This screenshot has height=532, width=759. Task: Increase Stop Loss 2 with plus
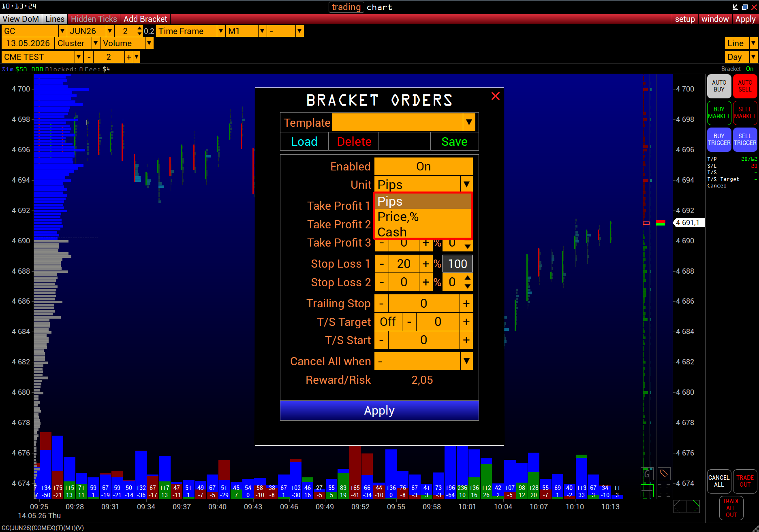point(425,282)
